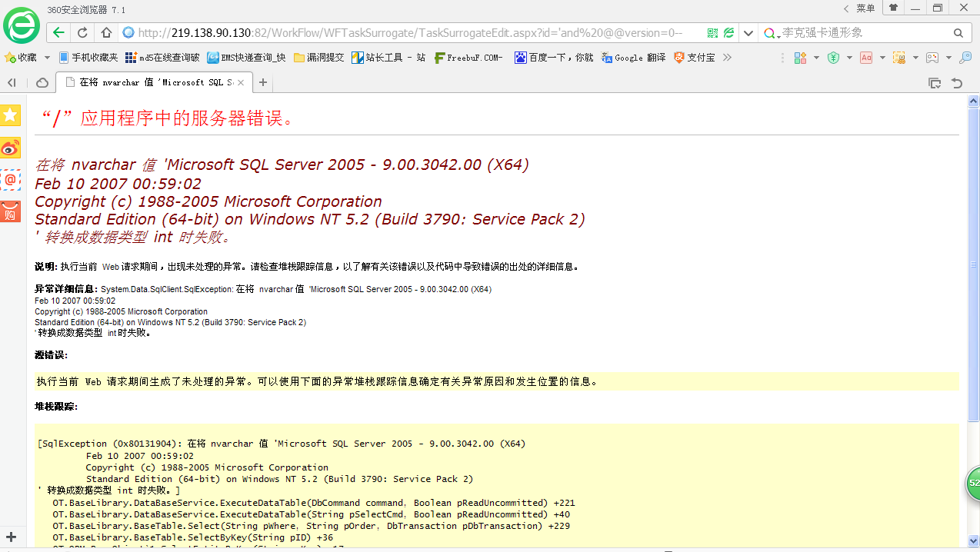Open the game controller icon
The image size is (980, 552).
[932, 58]
